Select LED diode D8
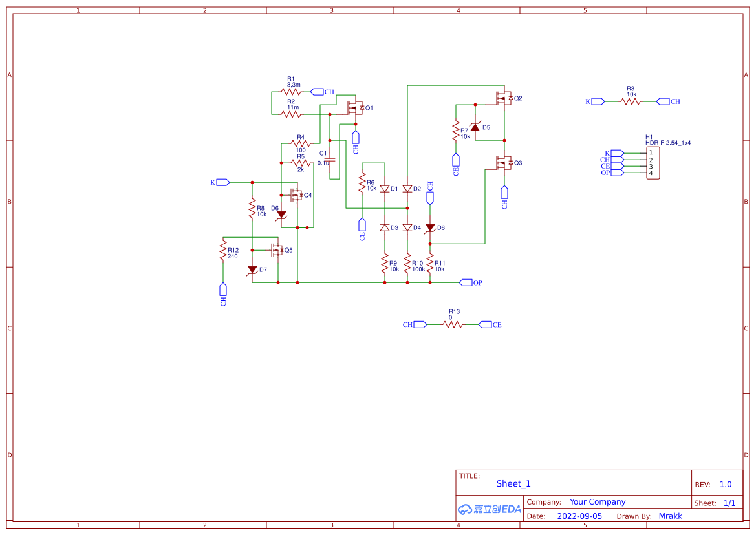The image size is (756, 535). pyautogui.click(x=430, y=227)
